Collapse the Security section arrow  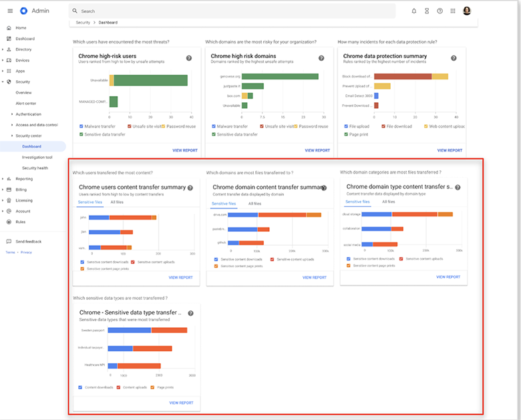click(x=3, y=81)
